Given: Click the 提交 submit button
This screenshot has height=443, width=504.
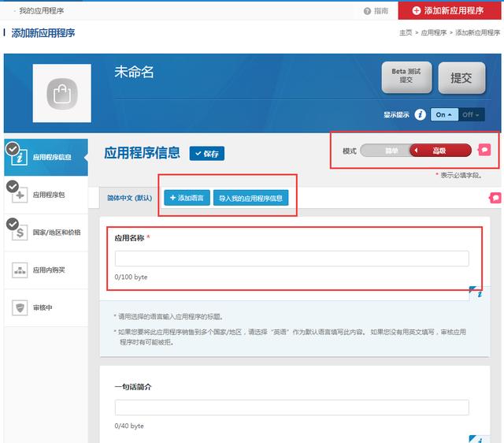Looking at the screenshot, I should coord(461,78).
